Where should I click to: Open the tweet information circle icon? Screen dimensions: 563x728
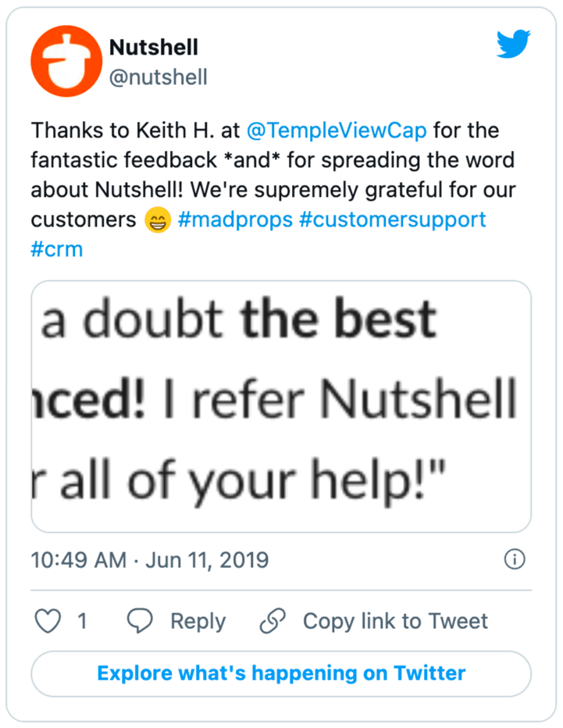coord(515,560)
